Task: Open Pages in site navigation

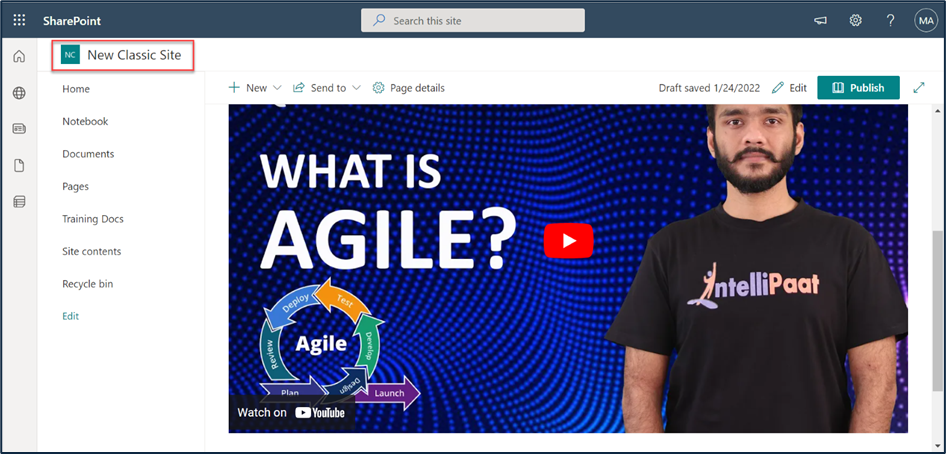Action: tap(75, 186)
